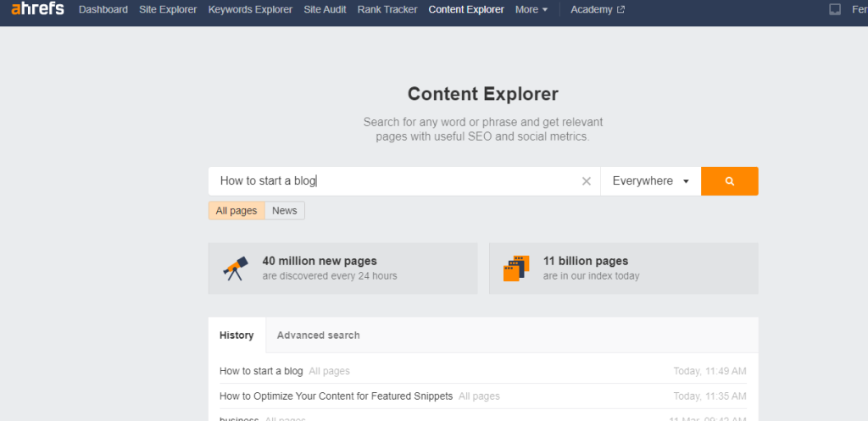Click the 'Today, 11:35 AM' timestamp
The height and width of the screenshot is (421, 868).
pos(709,396)
